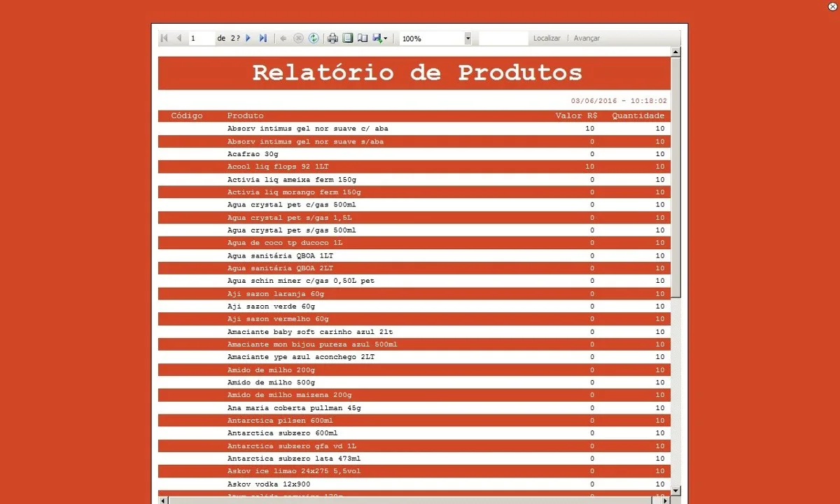The width and height of the screenshot is (840, 504).
Task: Jump to the last report page
Action: (263, 38)
